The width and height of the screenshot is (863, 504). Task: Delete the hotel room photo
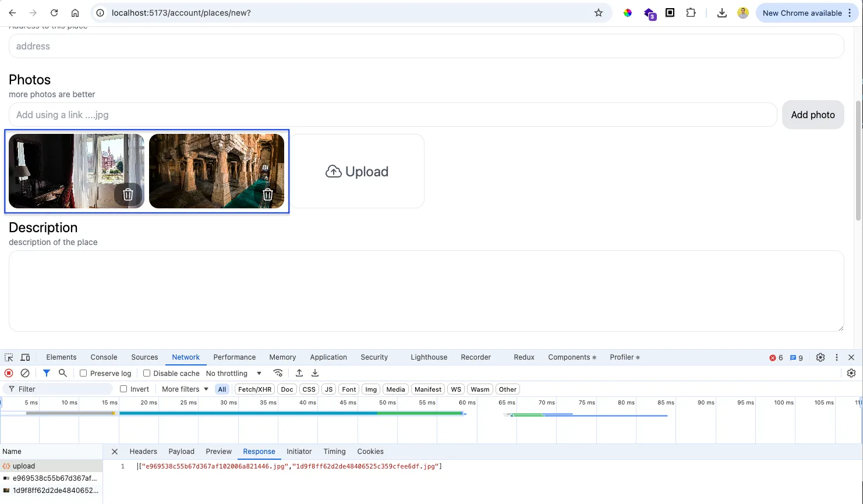click(x=128, y=194)
